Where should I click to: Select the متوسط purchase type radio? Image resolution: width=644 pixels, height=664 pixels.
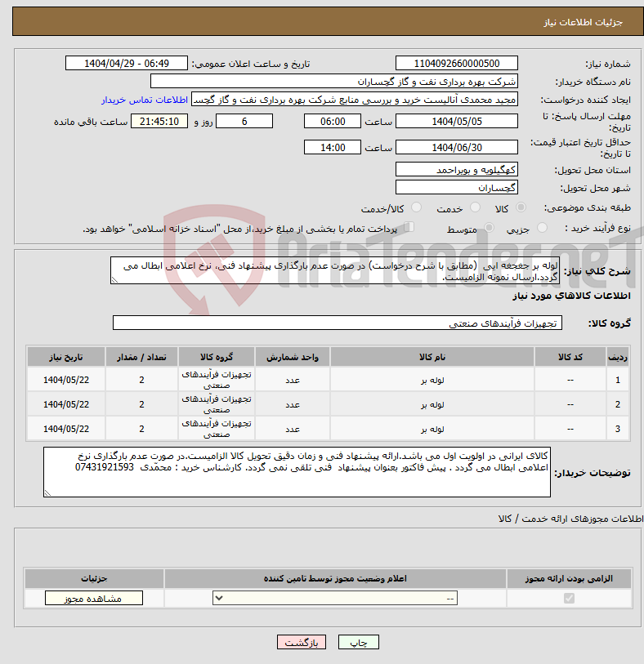pos(489,228)
